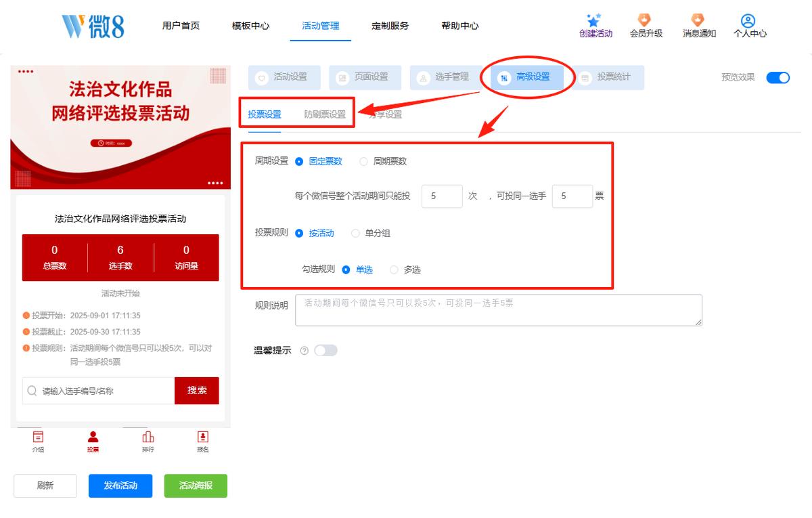Click the search magnifier icon
812x518 pixels.
pos(32,391)
